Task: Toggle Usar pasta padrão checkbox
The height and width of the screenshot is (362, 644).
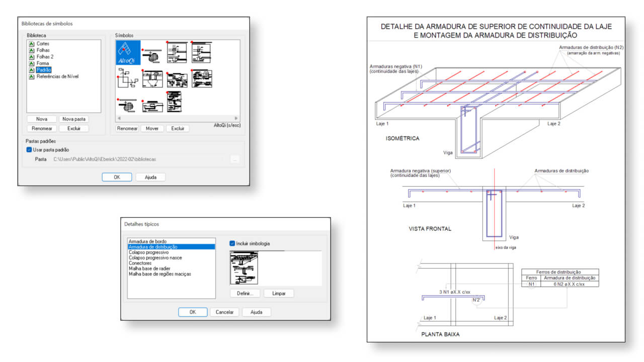Action: click(x=29, y=150)
